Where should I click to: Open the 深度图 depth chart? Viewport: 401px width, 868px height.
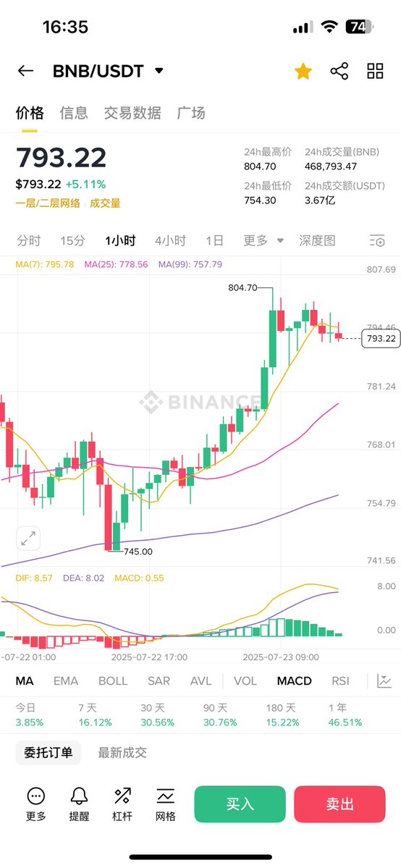click(317, 241)
